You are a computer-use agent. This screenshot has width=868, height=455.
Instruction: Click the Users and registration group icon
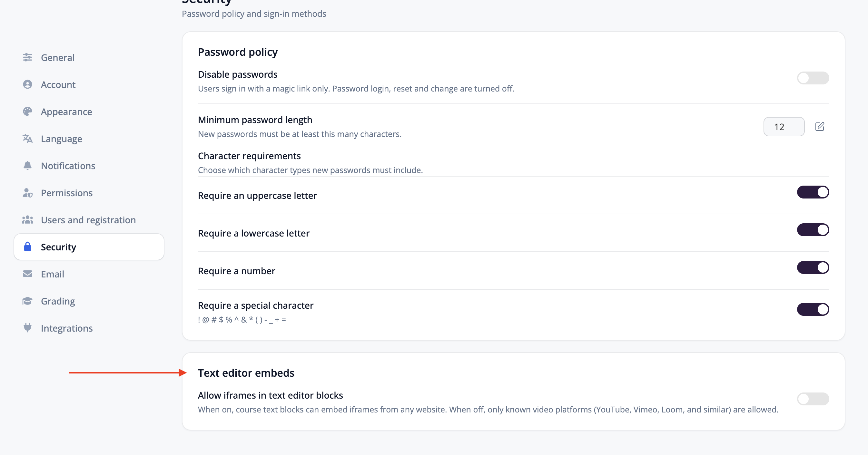coord(27,219)
